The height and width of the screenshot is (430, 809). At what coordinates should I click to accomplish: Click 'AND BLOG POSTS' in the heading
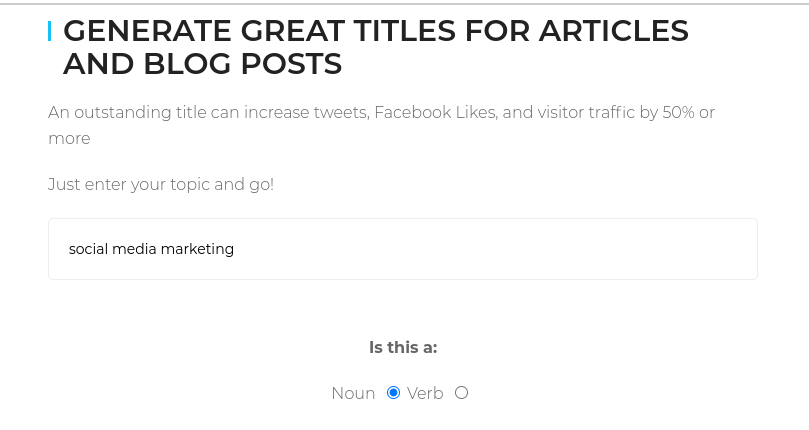coord(202,65)
